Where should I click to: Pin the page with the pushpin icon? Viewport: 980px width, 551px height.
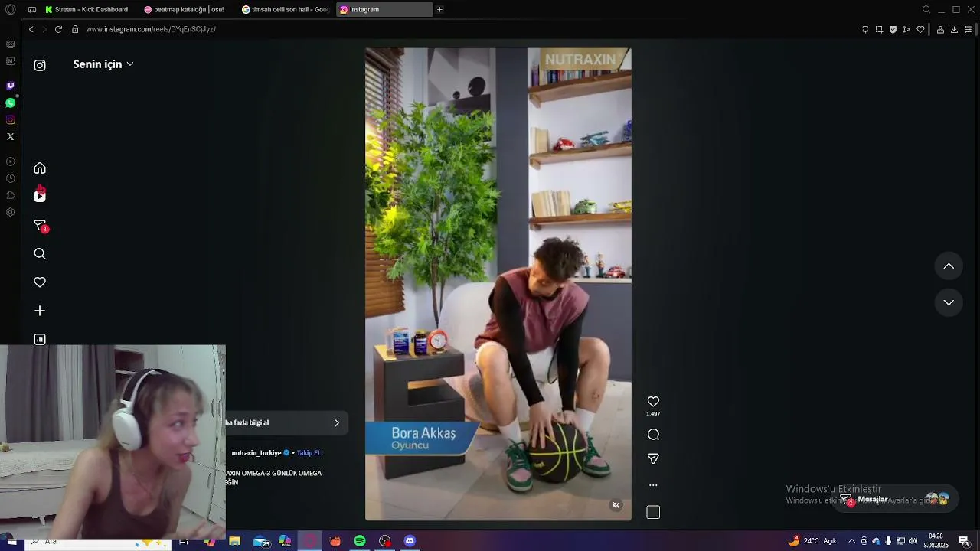tap(865, 29)
